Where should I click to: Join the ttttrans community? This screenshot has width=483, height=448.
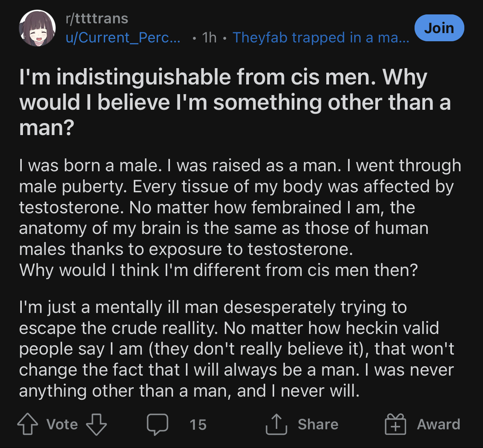(439, 28)
